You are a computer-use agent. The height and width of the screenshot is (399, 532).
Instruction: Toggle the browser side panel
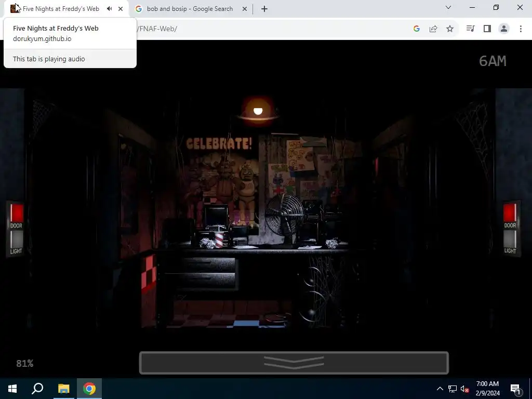coord(487,29)
